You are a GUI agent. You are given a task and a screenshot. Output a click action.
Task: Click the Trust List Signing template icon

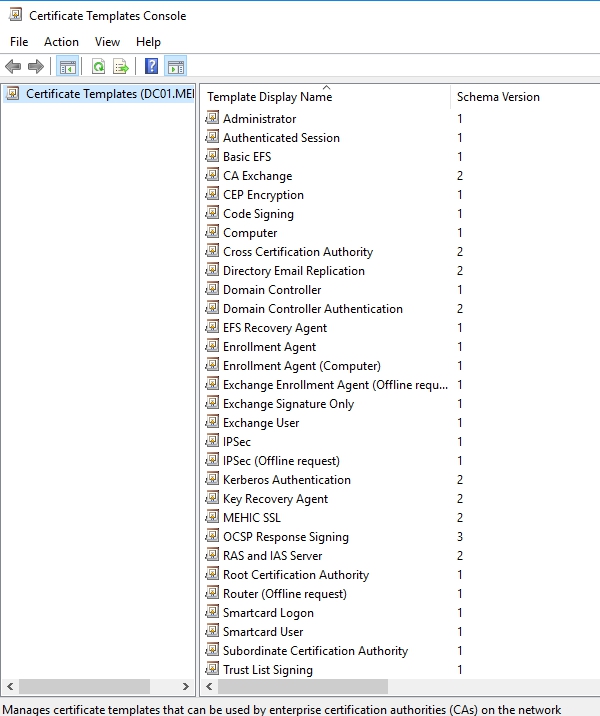212,669
